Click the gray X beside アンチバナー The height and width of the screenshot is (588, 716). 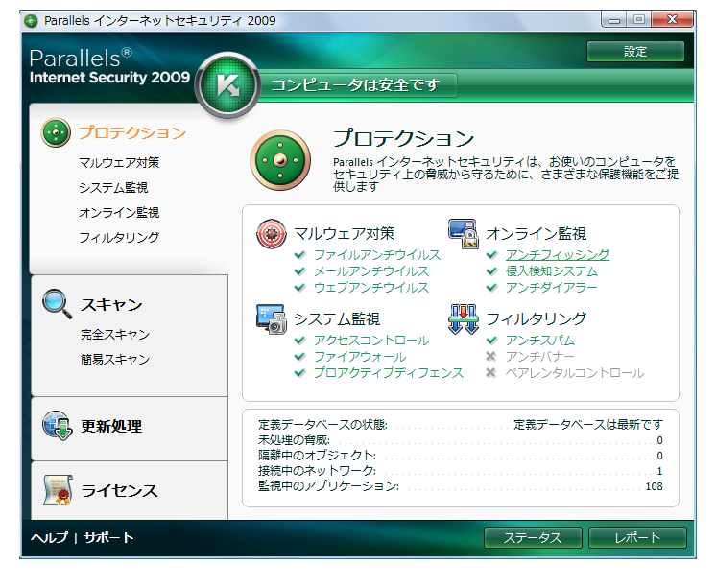click(491, 357)
